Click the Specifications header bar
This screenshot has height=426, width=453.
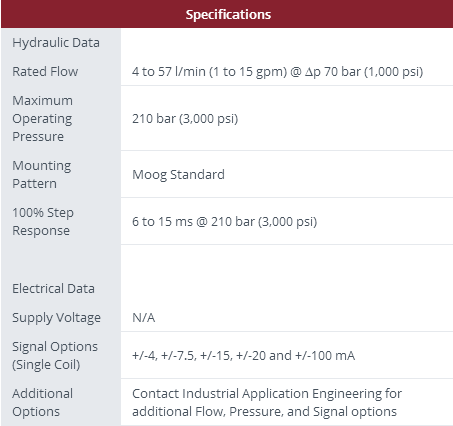coord(227,14)
